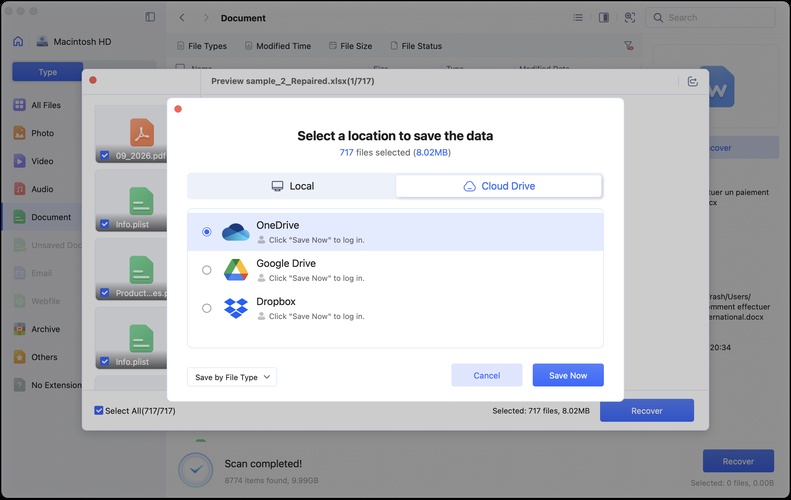
Task: Open the File Size filter
Action: coord(351,46)
